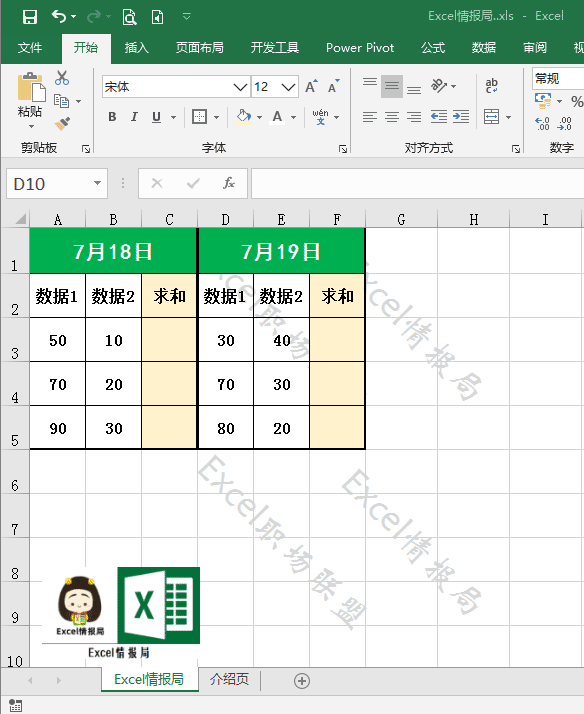Toggle Center horizontal alignment

(x=391, y=117)
